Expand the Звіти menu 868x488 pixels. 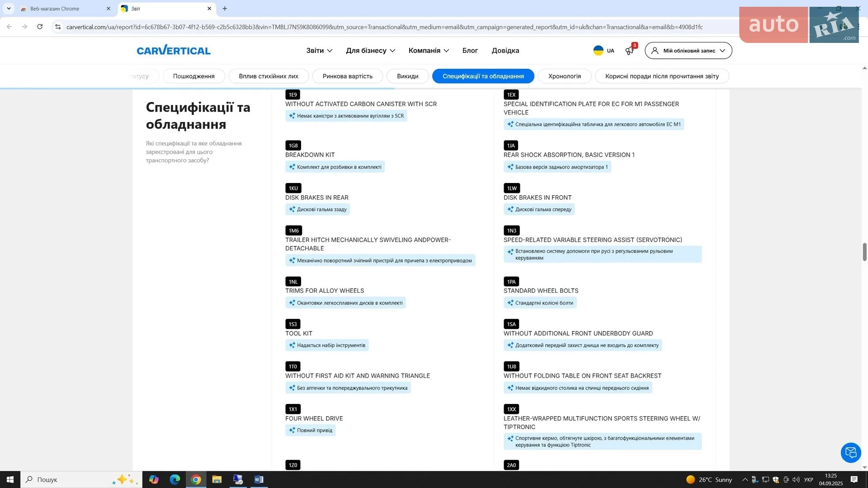click(319, 51)
